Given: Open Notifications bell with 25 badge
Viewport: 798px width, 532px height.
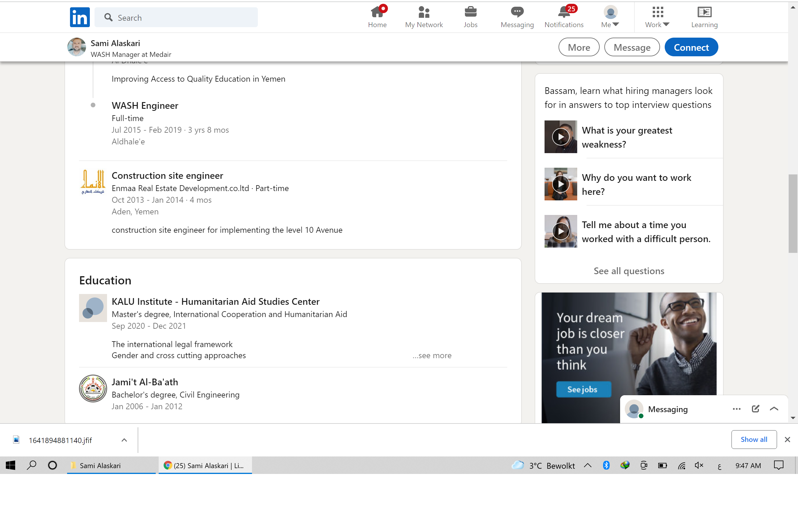Looking at the screenshot, I should [563, 13].
